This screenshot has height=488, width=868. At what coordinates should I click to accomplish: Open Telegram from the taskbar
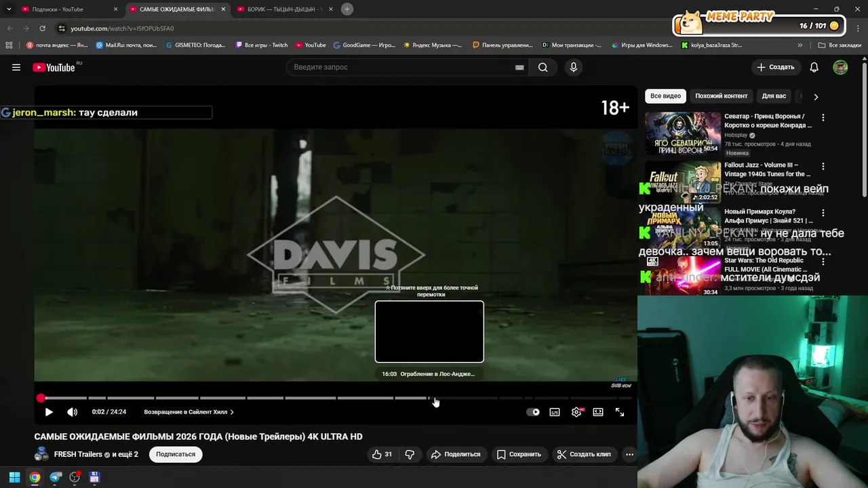[55, 477]
